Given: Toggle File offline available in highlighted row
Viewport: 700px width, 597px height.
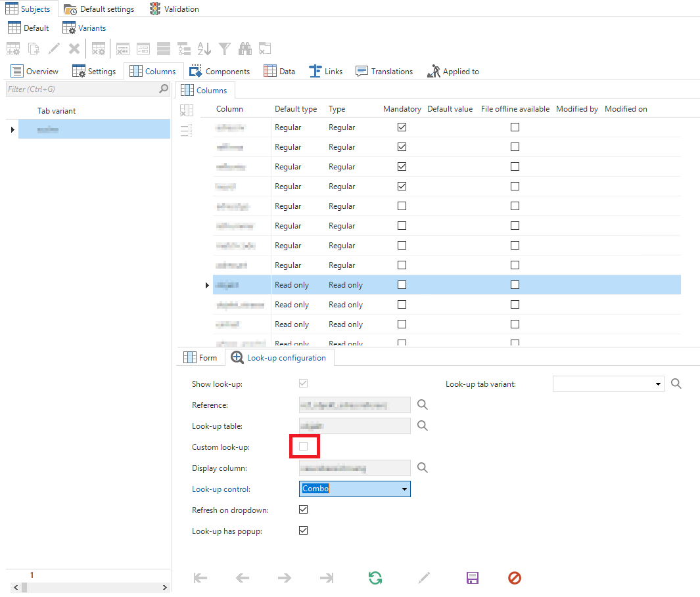Looking at the screenshot, I should pyautogui.click(x=515, y=284).
